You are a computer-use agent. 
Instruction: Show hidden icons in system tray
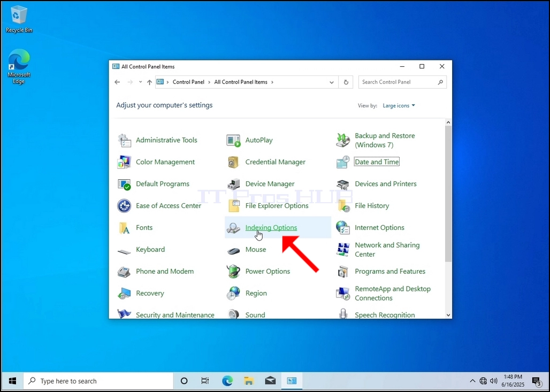[x=472, y=381]
